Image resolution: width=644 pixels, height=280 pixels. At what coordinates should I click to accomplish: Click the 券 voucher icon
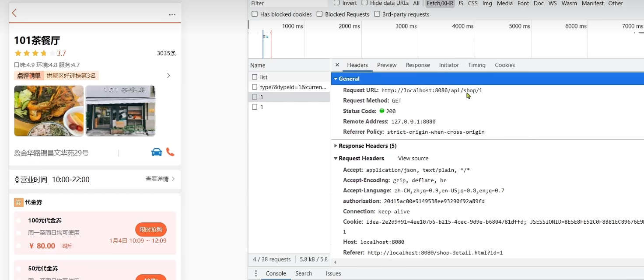(x=18, y=202)
